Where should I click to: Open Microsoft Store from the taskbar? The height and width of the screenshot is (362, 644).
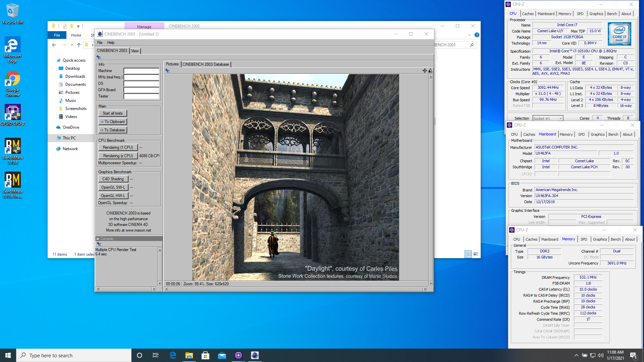click(206, 355)
